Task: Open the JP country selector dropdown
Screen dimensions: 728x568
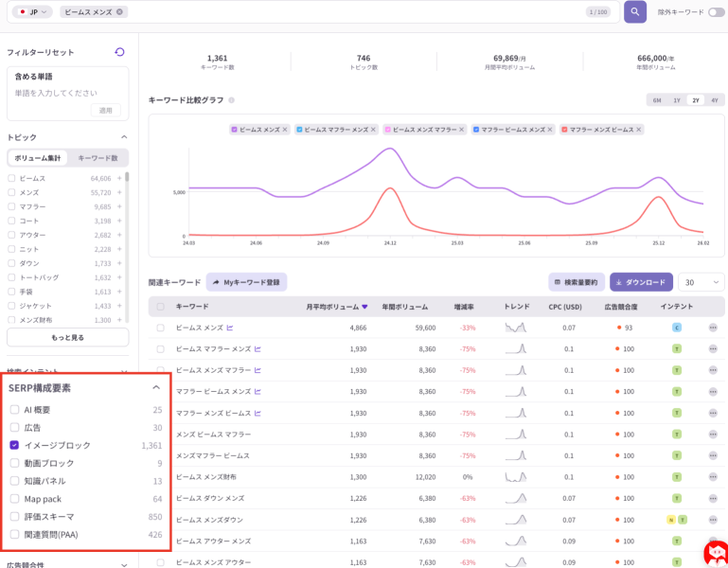Action: [x=32, y=12]
